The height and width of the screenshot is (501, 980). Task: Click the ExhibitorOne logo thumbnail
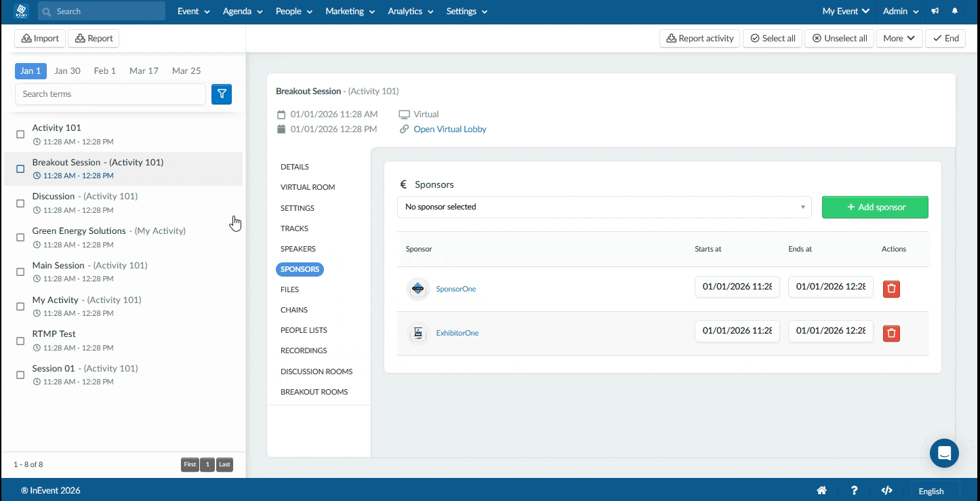[418, 333]
